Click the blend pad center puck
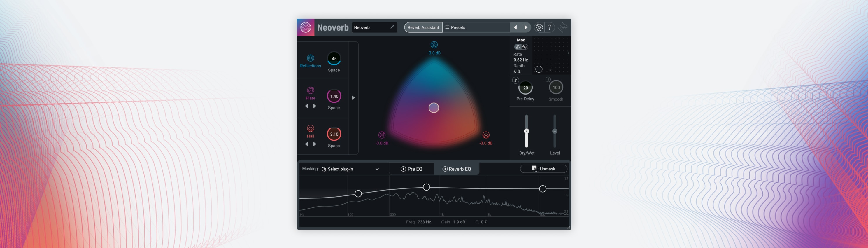 [434, 108]
